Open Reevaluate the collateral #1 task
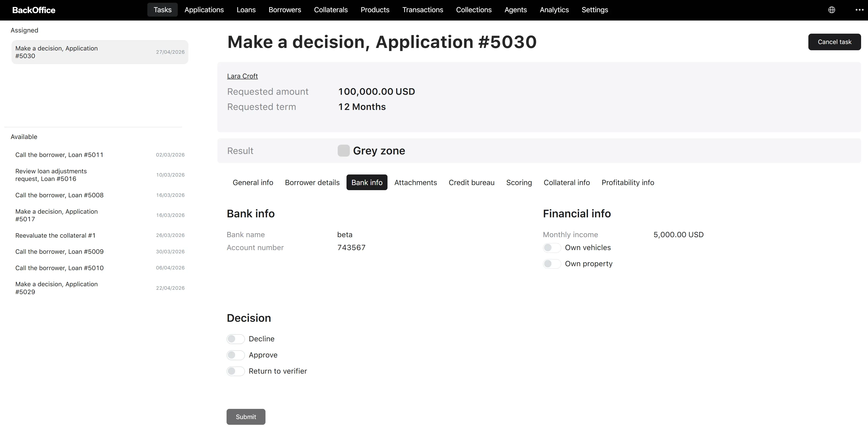868x428 pixels. coord(100,235)
